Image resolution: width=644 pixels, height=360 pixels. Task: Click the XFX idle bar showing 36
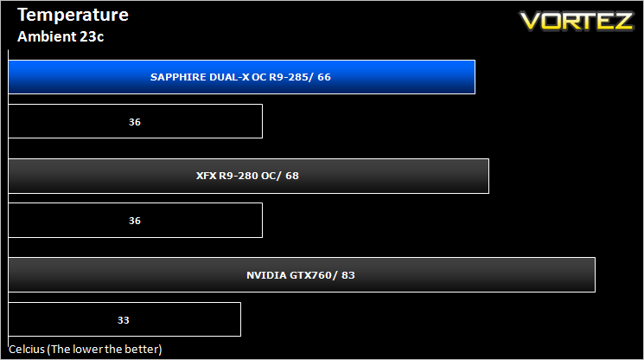135,221
